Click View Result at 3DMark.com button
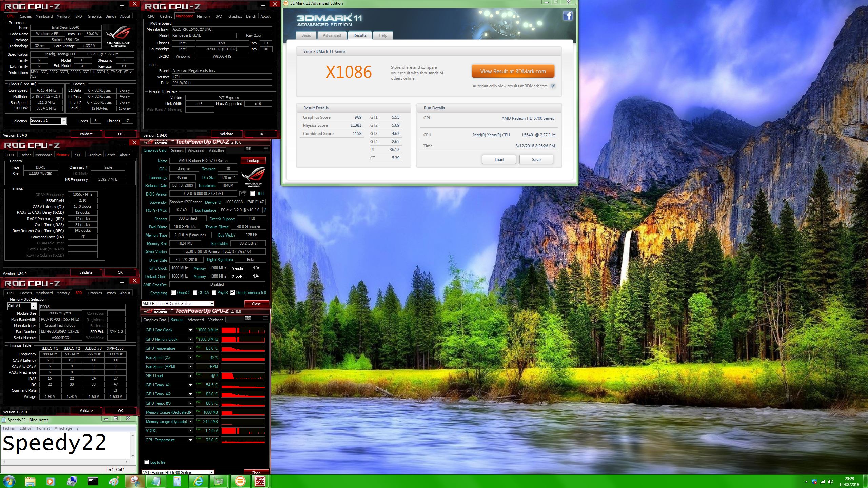The height and width of the screenshot is (488, 868). coord(513,72)
